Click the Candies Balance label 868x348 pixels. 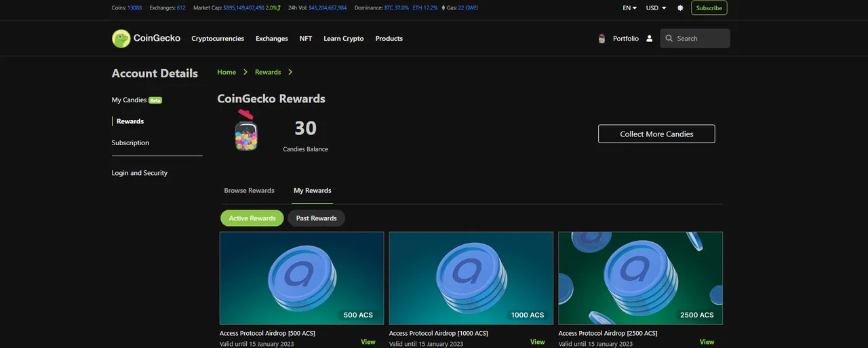tap(305, 149)
